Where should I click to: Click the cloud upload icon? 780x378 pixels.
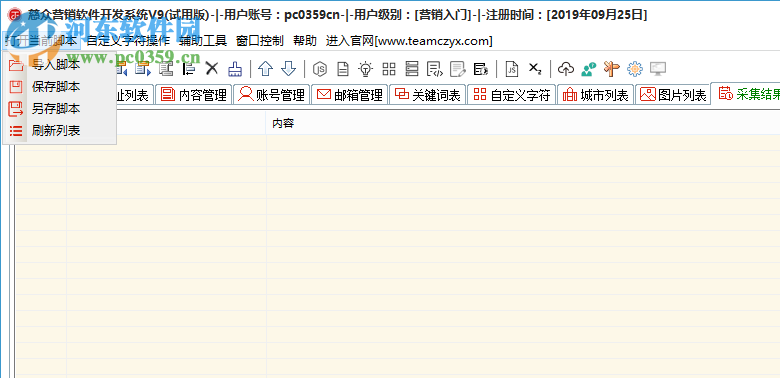coord(566,69)
